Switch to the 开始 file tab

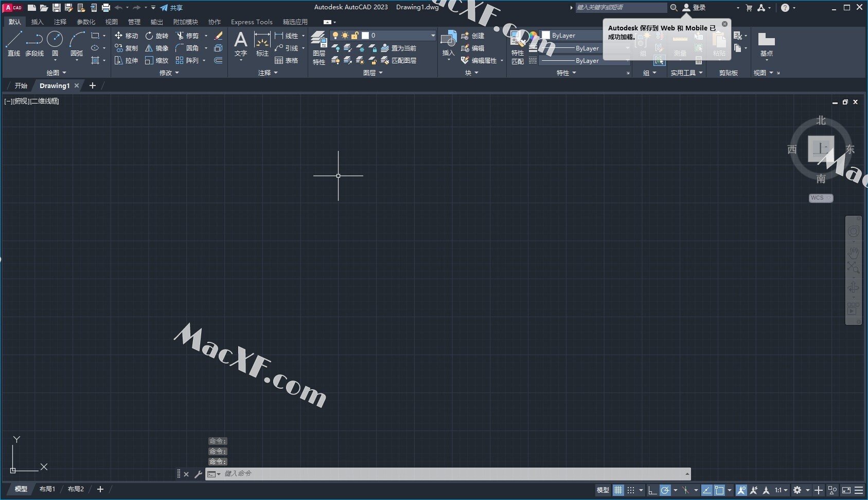click(21, 85)
